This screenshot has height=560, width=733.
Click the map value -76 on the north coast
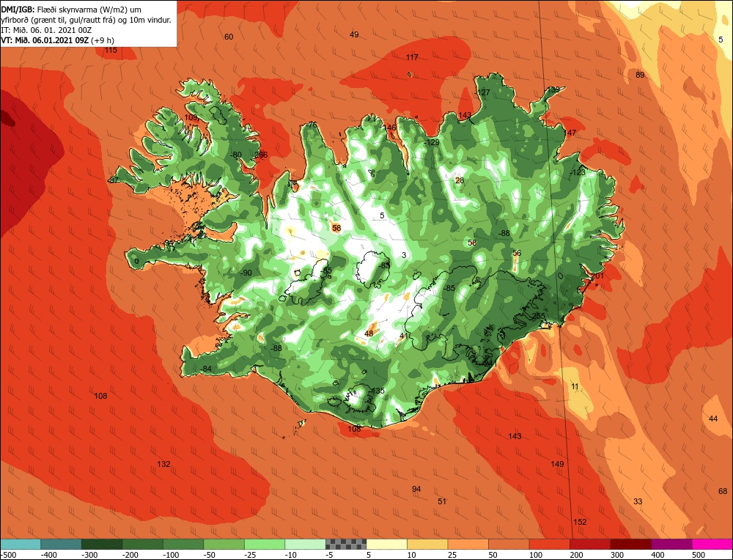[x=312, y=125]
